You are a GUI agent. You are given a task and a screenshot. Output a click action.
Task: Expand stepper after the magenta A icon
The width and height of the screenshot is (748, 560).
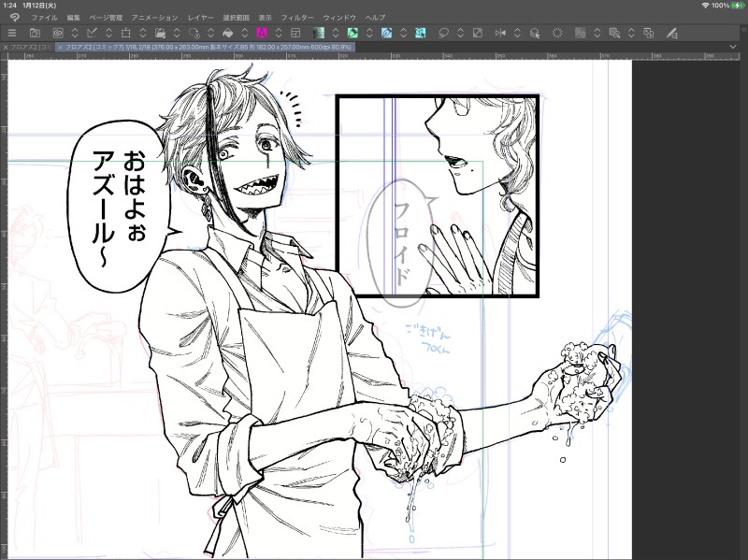(279, 33)
